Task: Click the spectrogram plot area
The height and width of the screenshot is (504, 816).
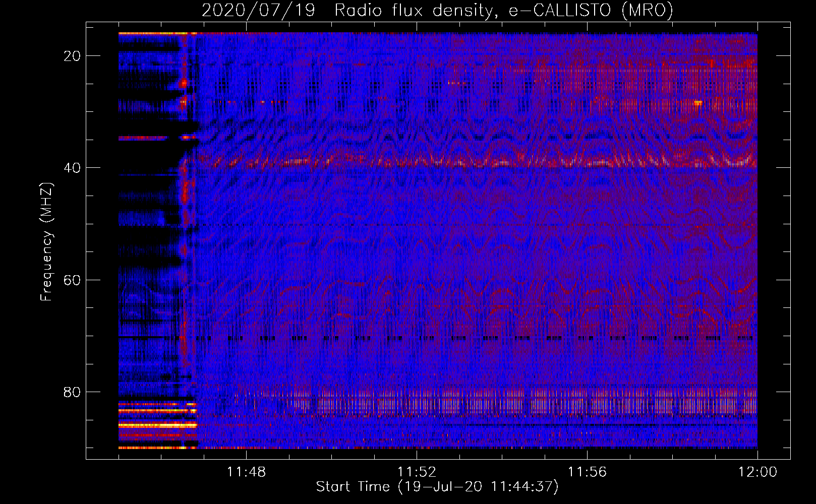Action: [x=438, y=240]
